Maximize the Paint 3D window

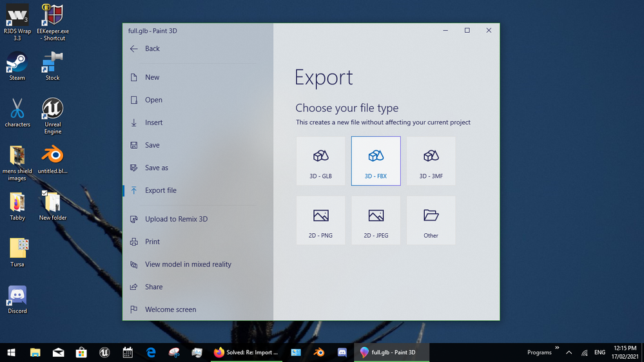click(467, 30)
